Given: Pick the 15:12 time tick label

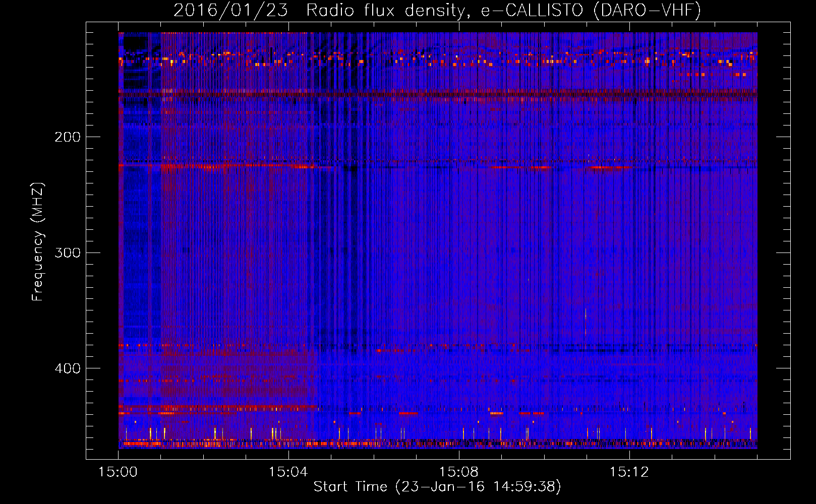Looking at the screenshot, I should coord(629,472).
